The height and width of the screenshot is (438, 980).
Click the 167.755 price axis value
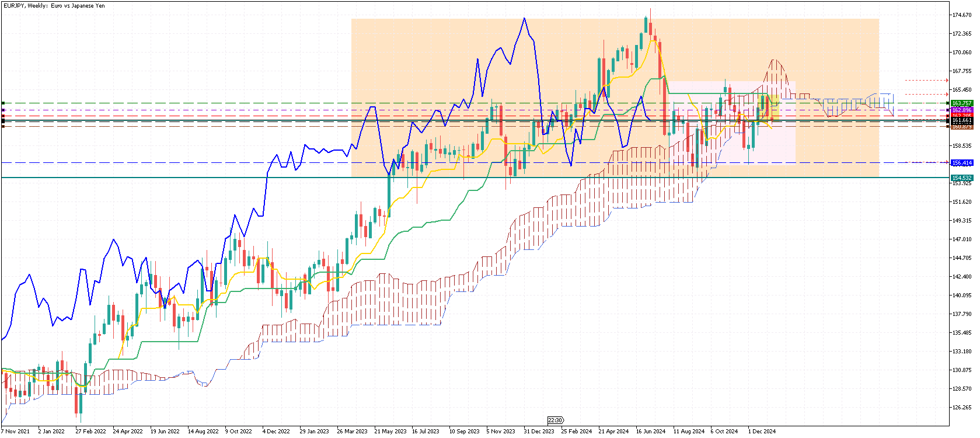coord(962,71)
